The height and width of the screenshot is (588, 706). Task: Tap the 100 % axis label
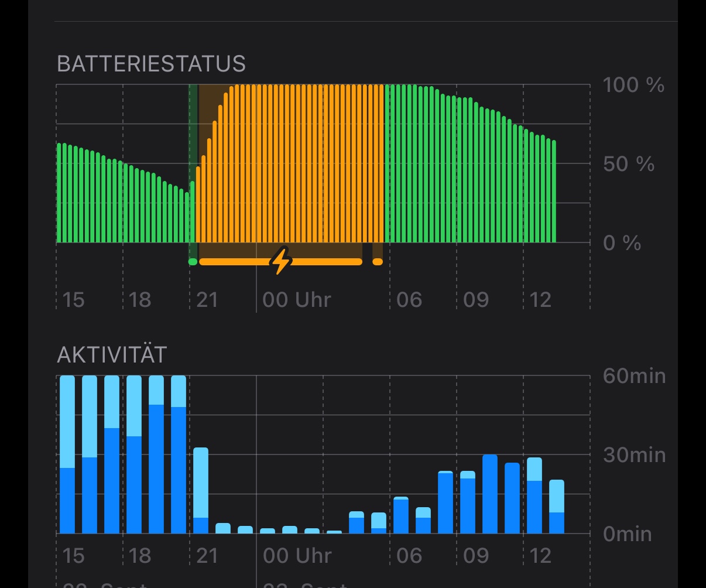point(633,85)
